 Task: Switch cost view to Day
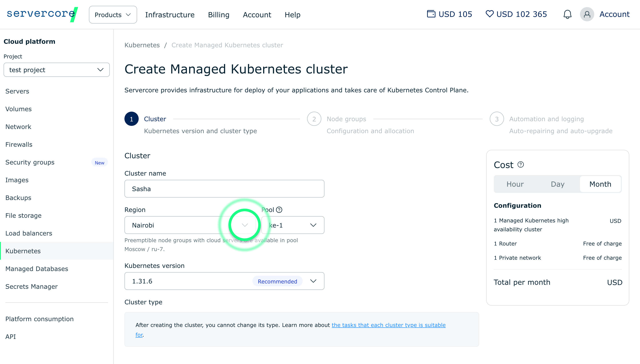pyautogui.click(x=557, y=184)
